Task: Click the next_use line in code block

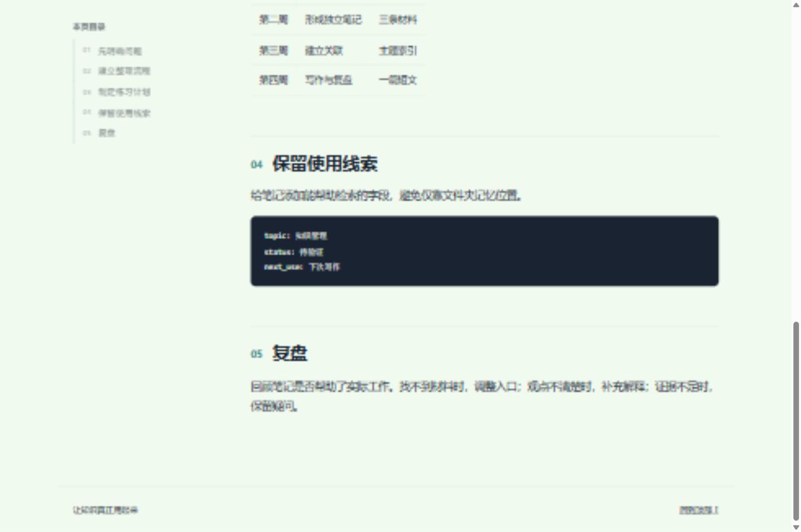Action: [x=302, y=267]
